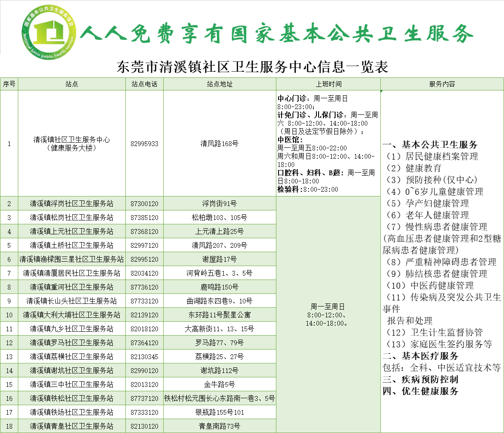Select the station 清溪镇铁松社区卫生服务站
Viewport: 504px width, 433px height.
(72, 398)
